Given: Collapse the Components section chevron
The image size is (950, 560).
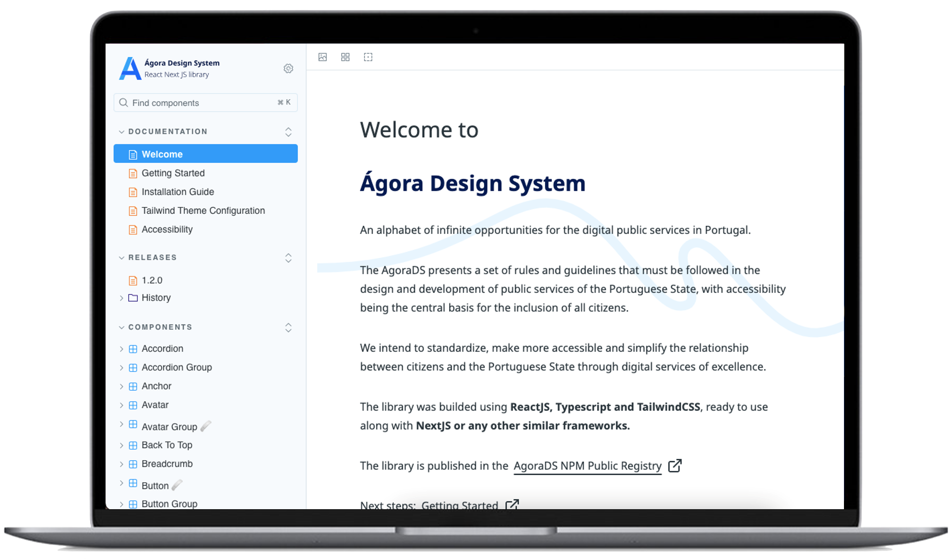Looking at the screenshot, I should coord(121,327).
